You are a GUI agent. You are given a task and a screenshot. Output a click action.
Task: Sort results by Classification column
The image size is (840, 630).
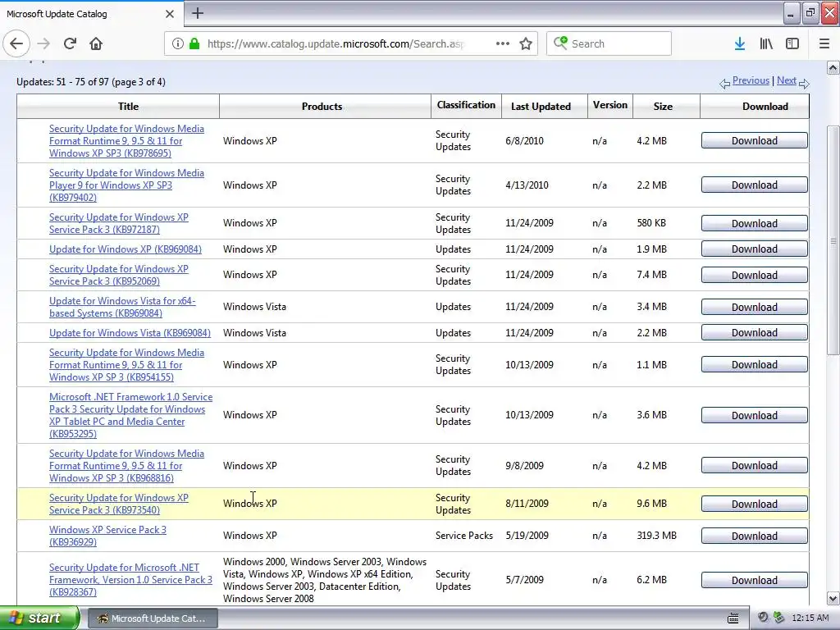466,105
